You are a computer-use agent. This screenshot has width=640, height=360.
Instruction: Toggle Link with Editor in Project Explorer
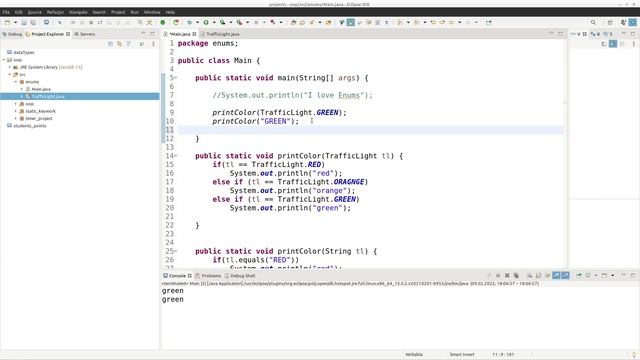(120, 44)
